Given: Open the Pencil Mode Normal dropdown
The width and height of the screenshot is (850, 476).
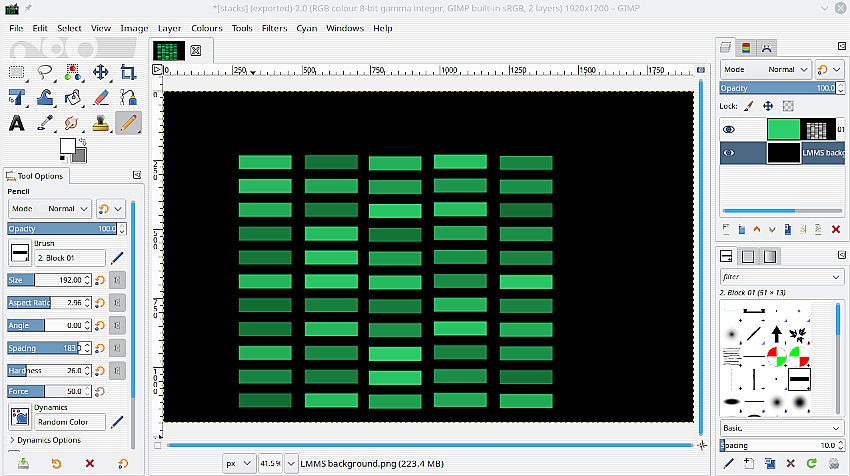Looking at the screenshot, I should pos(50,209).
